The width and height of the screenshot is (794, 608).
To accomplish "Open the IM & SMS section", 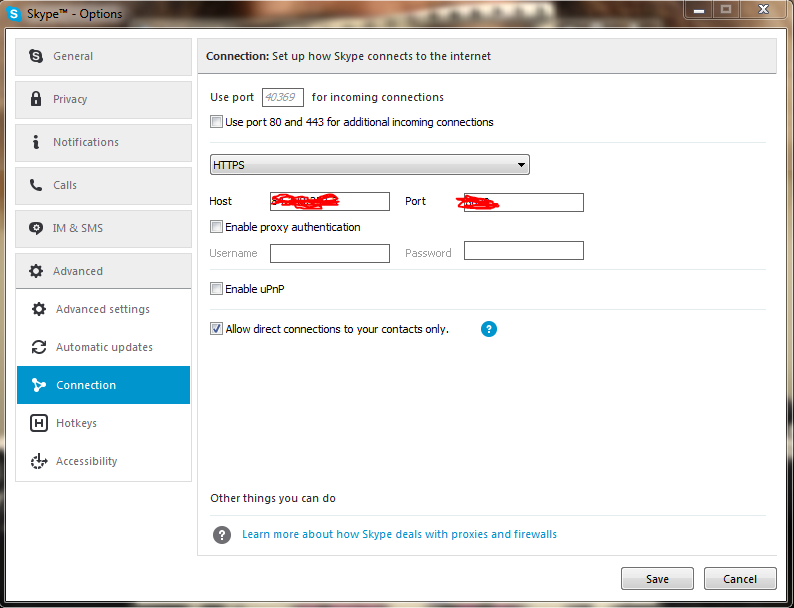I will click(x=103, y=228).
